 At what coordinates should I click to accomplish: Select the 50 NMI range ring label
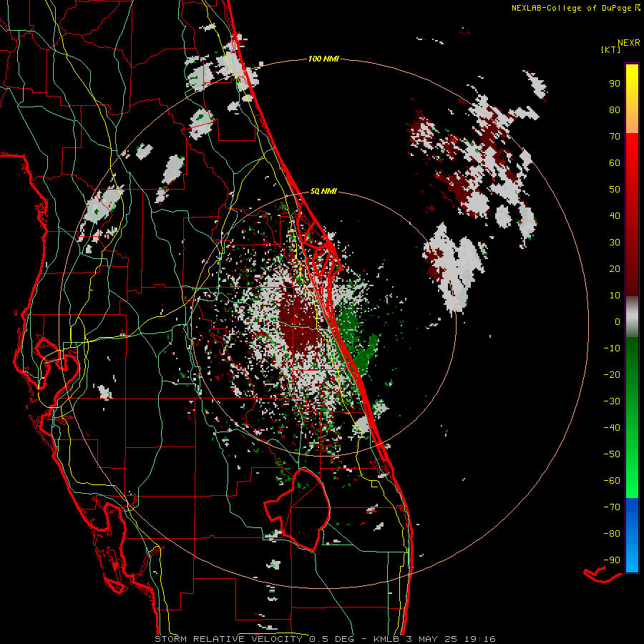click(x=323, y=191)
